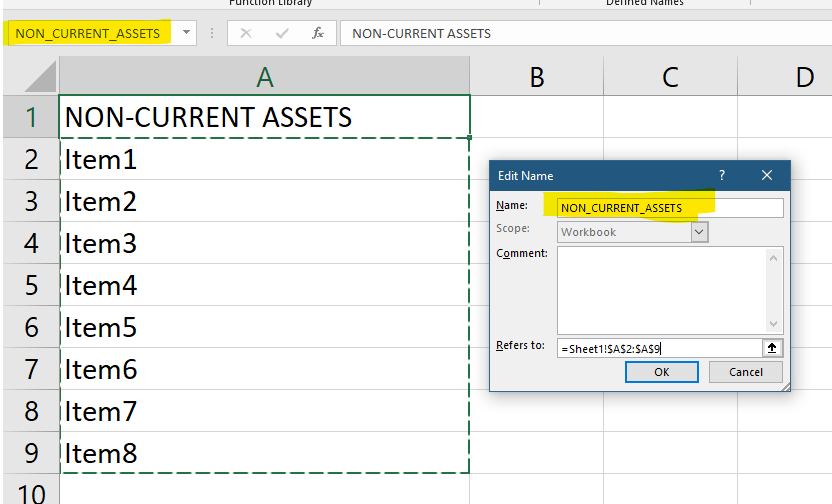Select row 9 header
The height and width of the screenshot is (504, 832).
[31, 452]
